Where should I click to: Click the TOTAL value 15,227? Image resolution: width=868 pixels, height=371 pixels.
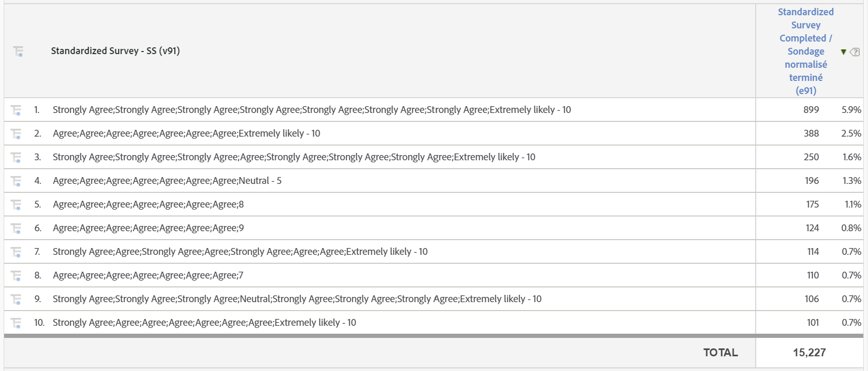click(x=809, y=353)
